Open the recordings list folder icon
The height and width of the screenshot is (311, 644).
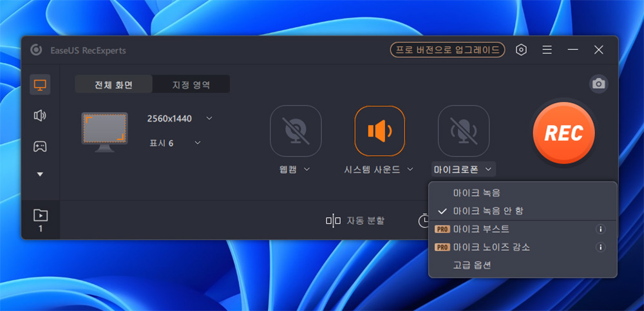click(x=40, y=214)
